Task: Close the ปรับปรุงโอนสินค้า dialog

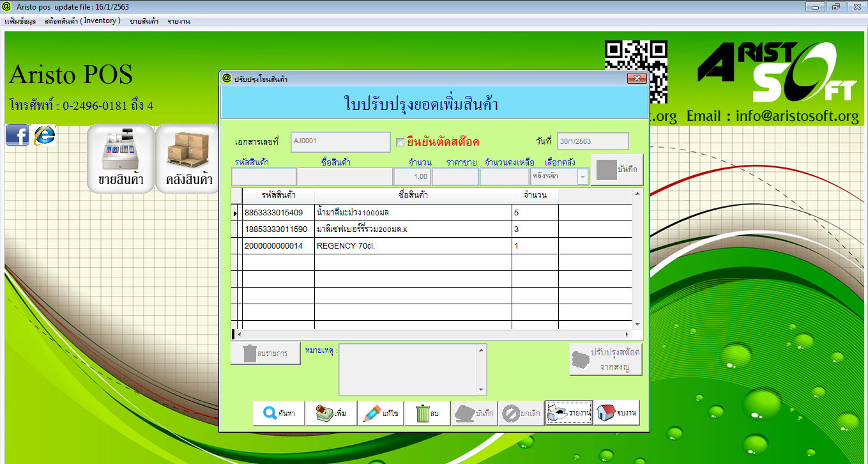Action: tap(637, 79)
